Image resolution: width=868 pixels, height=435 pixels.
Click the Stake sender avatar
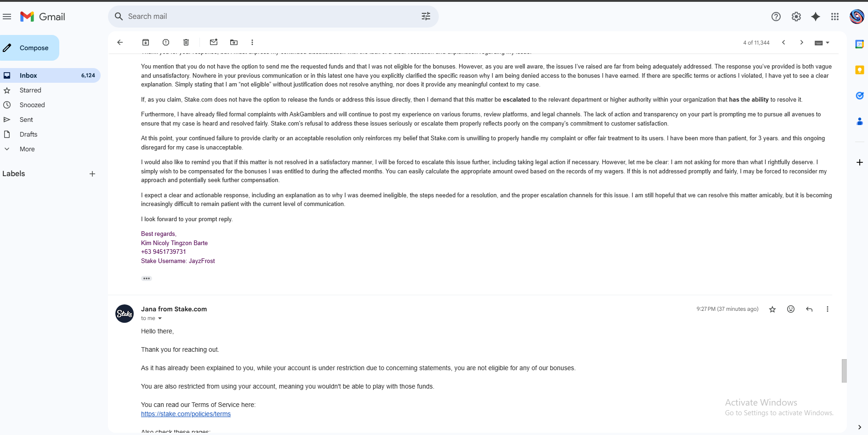pyautogui.click(x=125, y=314)
